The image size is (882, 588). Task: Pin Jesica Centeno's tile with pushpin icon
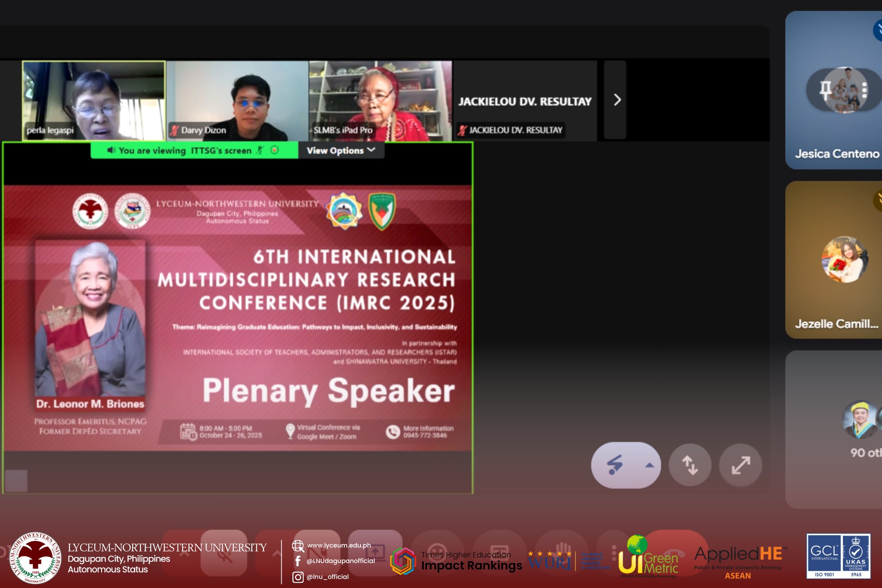(x=825, y=90)
